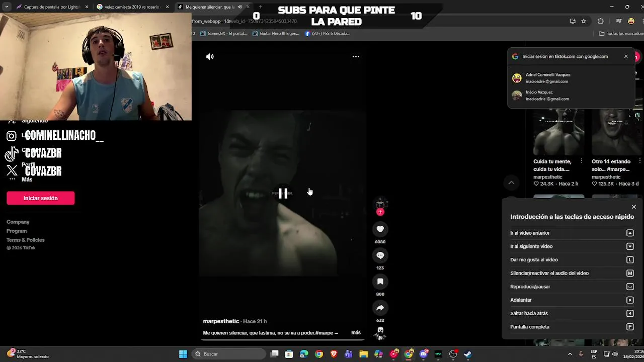Image resolution: width=644 pixels, height=362 pixels.
Task: Open Brave browser from the taskbar
Action: tap(334, 354)
